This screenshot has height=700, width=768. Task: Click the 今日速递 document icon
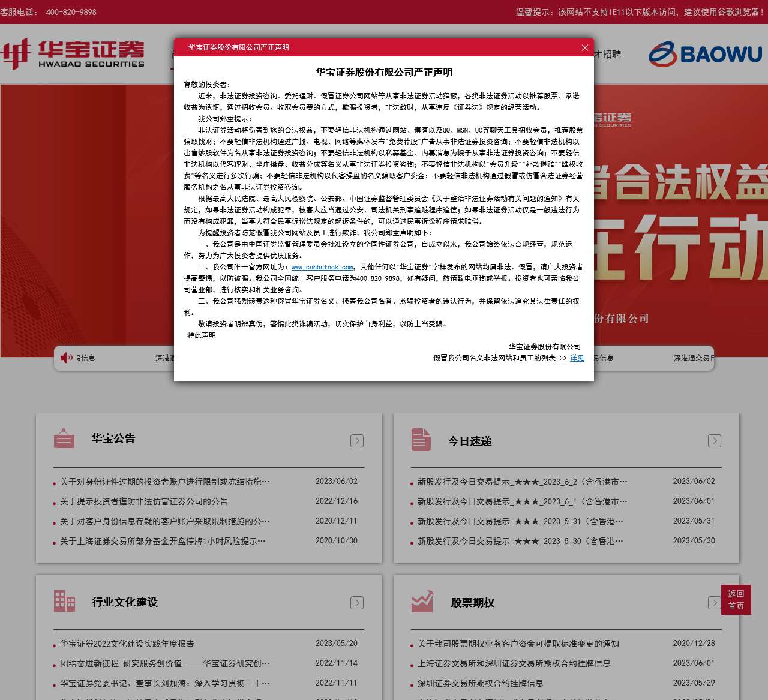(421, 440)
